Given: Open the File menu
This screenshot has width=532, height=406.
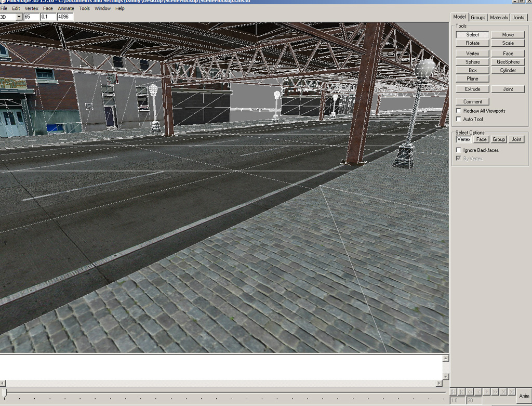Looking at the screenshot, I should (4, 8).
